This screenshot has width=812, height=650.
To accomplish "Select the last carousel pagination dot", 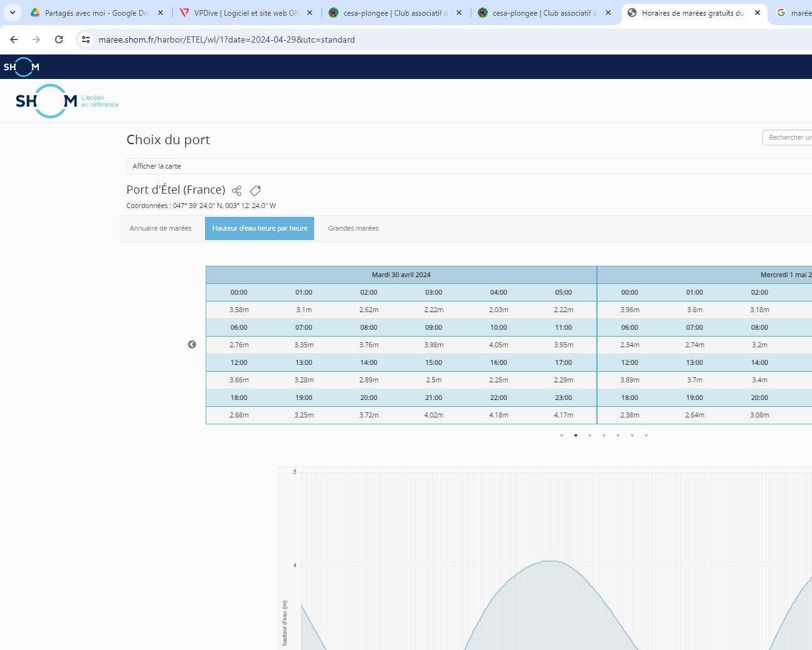I will point(646,435).
